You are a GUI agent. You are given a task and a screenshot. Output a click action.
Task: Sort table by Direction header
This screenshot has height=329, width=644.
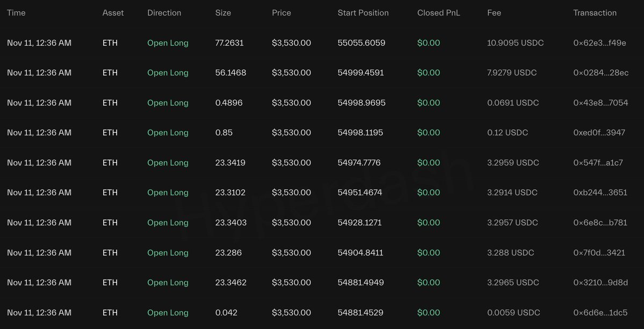tap(164, 13)
